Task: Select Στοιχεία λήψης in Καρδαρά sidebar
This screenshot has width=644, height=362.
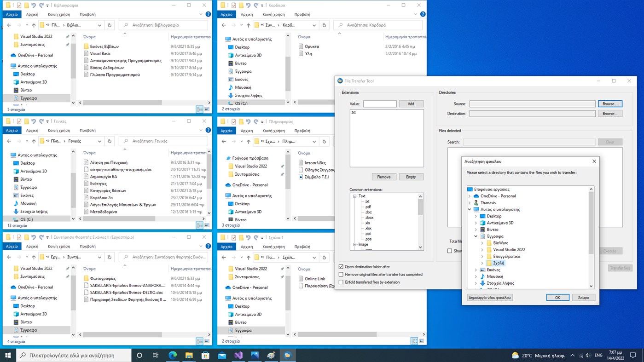Action: pyautogui.click(x=249, y=95)
